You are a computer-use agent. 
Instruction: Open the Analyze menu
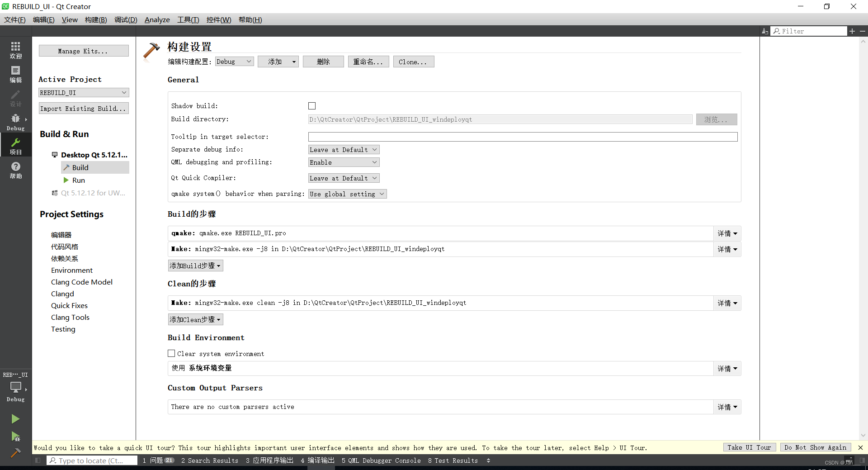[x=157, y=19]
